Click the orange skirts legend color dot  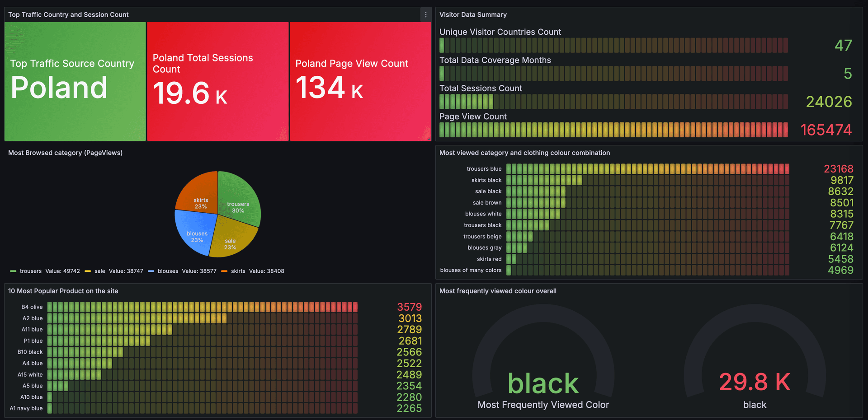224,271
